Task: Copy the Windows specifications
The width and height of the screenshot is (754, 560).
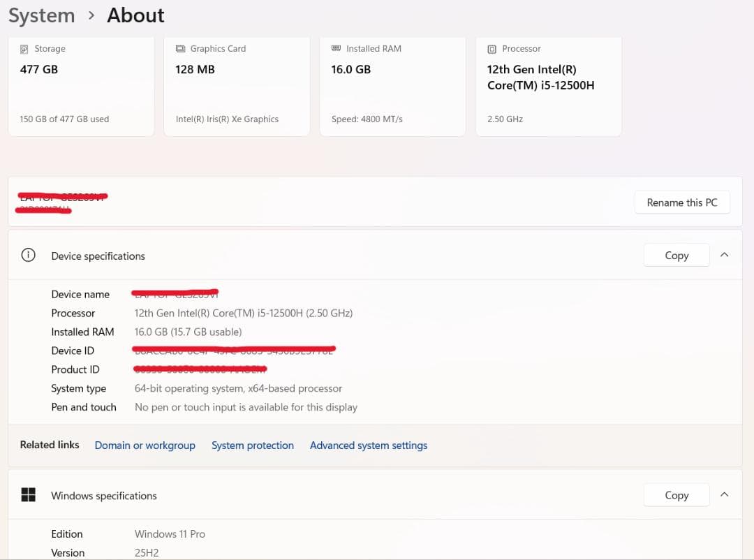Action: point(676,495)
